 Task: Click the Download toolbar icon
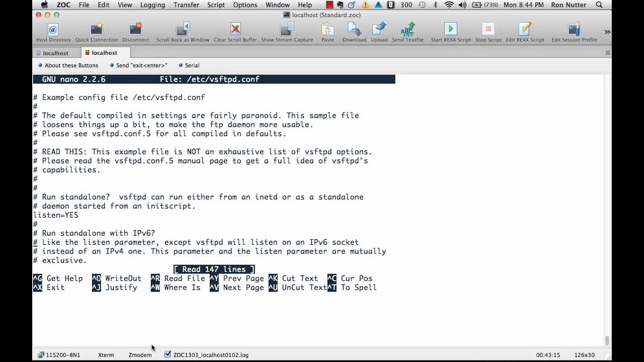pyautogui.click(x=354, y=32)
